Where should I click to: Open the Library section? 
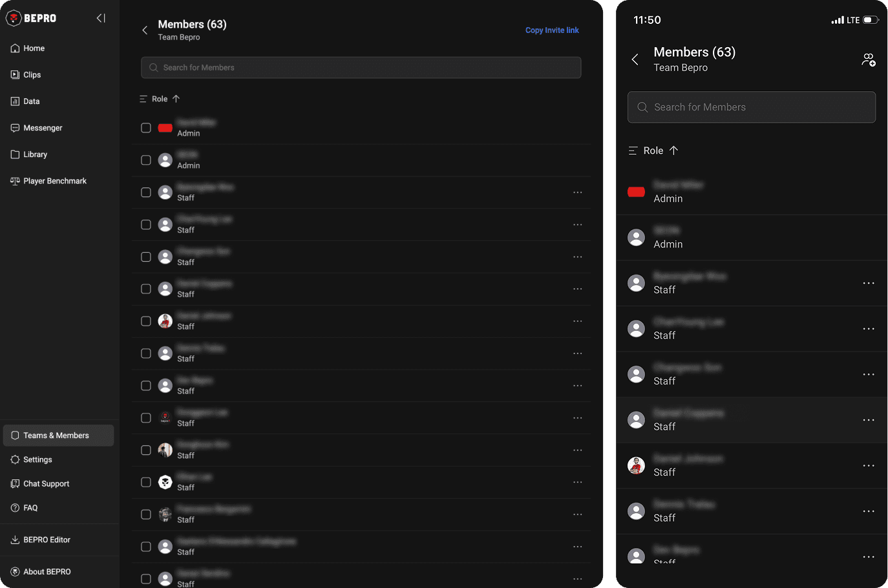click(x=29, y=154)
